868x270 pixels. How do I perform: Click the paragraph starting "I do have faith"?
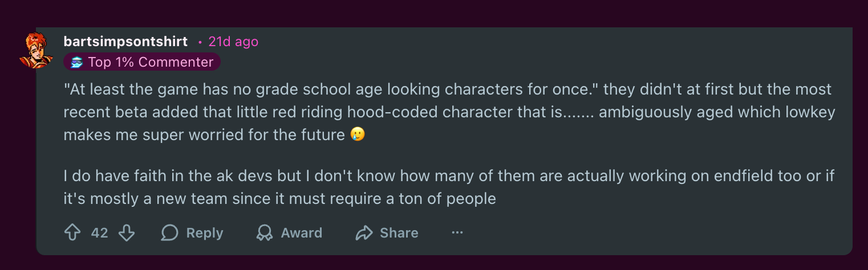click(448, 176)
